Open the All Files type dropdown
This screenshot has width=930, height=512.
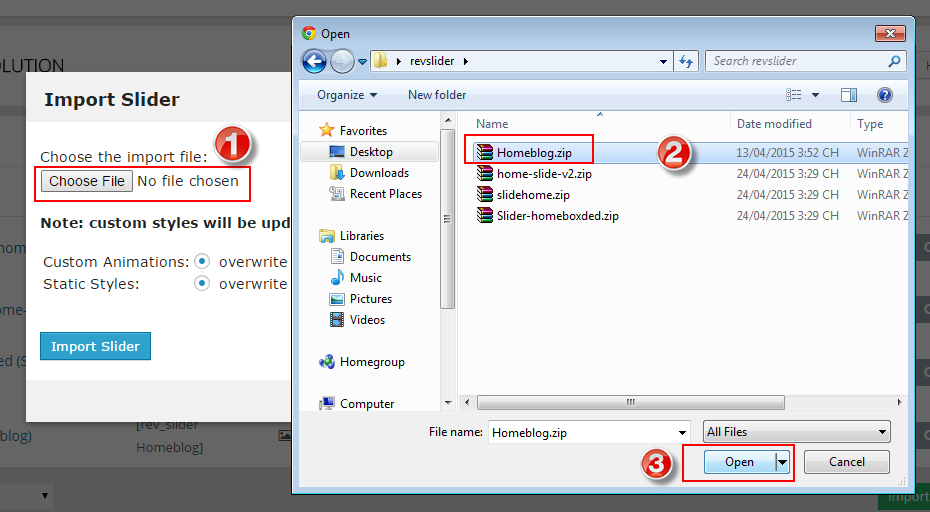coord(796,432)
